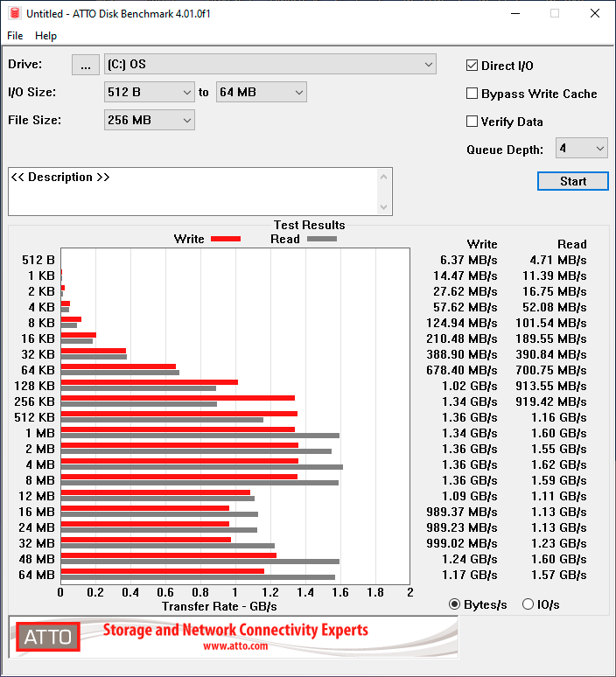
Task: Expand the Drive (C:) OS dropdown
Action: (x=270, y=65)
